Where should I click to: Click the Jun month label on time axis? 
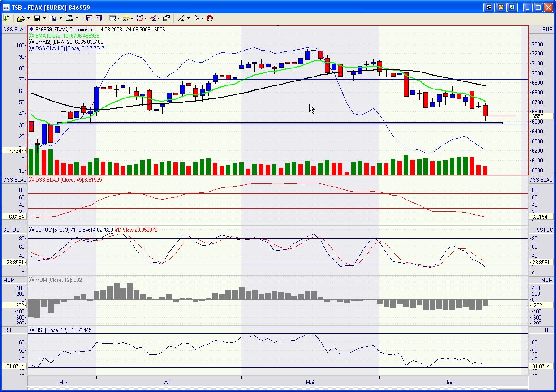[x=449, y=383]
